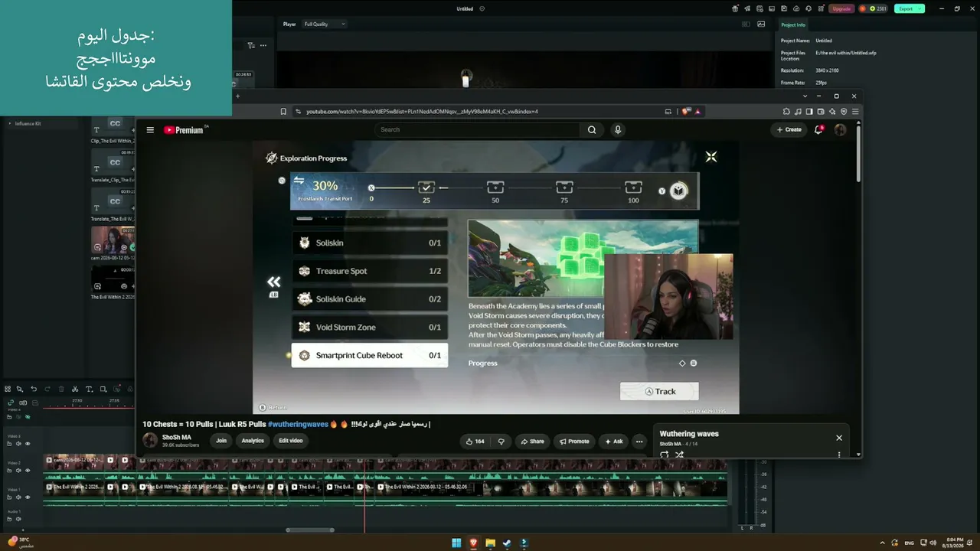This screenshot has width=980, height=551.
Task: Open the snapshot image icon in player panel
Action: [761, 24]
